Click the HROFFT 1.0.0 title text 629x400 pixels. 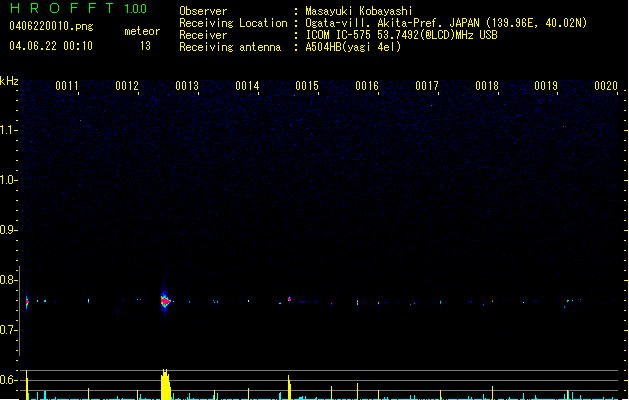point(79,8)
